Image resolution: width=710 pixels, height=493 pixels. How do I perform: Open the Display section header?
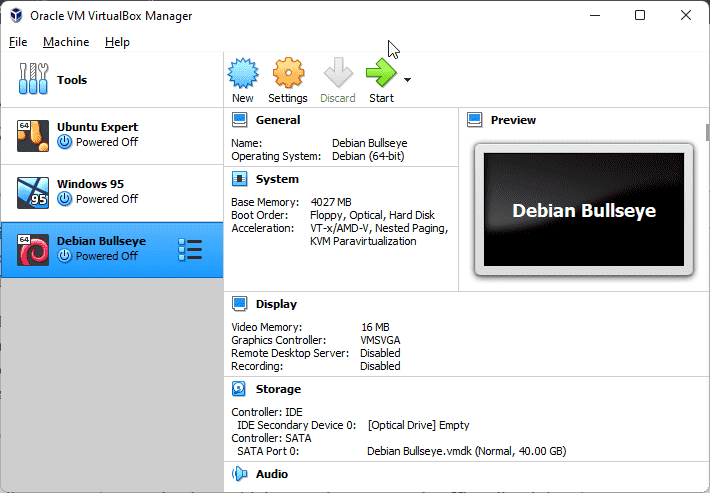tap(275, 304)
